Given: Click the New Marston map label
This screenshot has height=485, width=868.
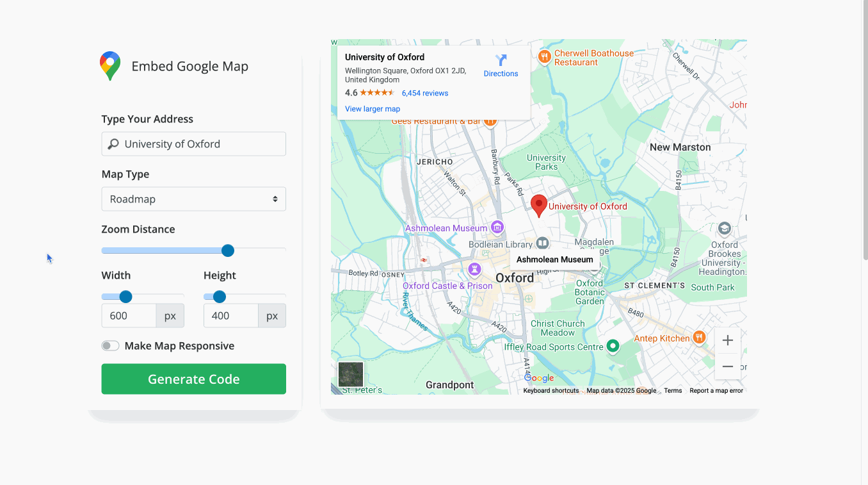Looking at the screenshot, I should pos(680,147).
